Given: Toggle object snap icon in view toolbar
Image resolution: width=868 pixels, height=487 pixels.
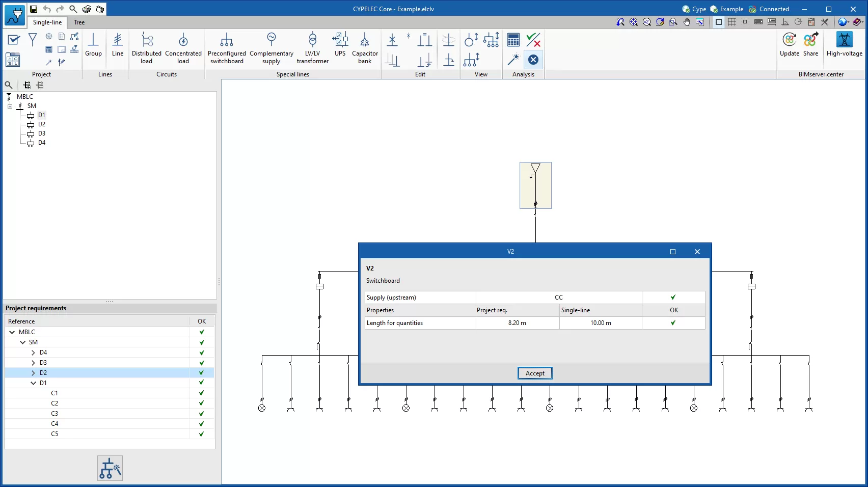Looking at the screenshot, I should (745, 22).
